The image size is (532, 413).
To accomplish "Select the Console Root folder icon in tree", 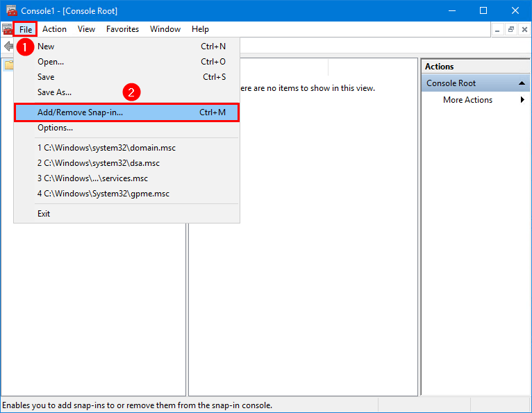I will [8, 65].
